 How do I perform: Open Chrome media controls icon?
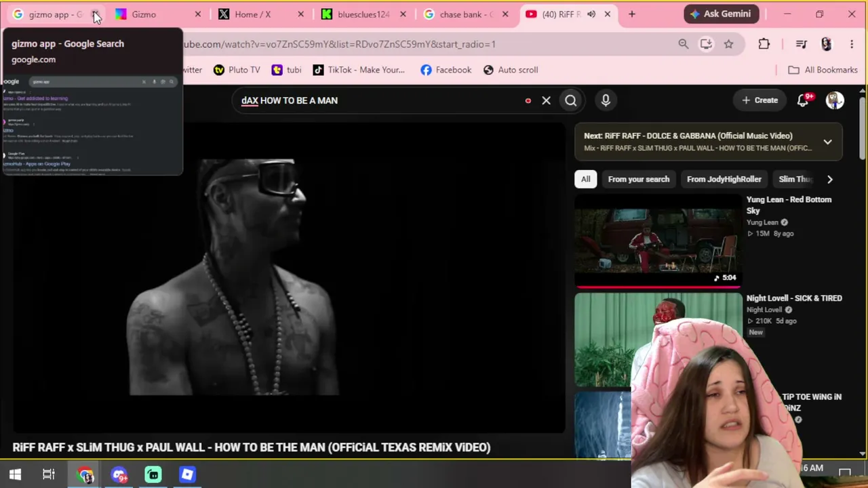(x=802, y=44)
